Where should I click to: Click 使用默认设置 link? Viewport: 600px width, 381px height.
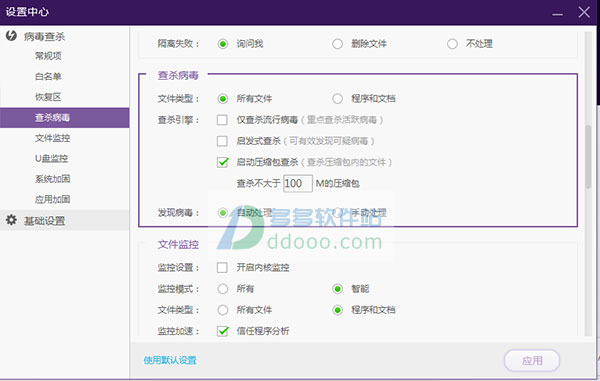pos(170,360)
